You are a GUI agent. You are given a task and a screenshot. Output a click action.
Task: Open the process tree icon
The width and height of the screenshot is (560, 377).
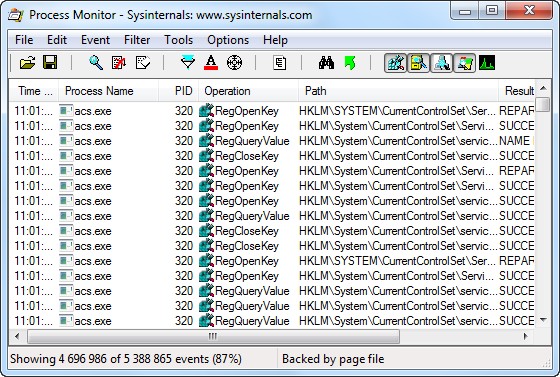(x=280, y=63)
